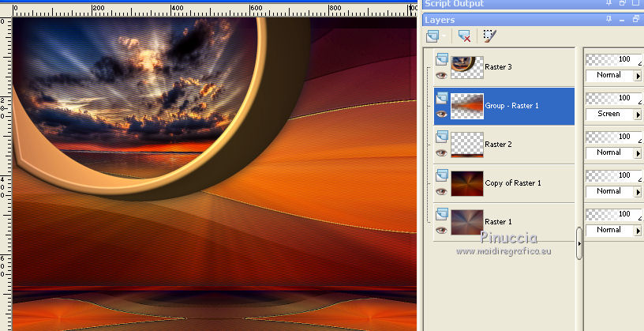This screenshot has height=331, width=644.
Task: Select the bottom Raster 1 layer thumbnail
Action: click(467, 222)
